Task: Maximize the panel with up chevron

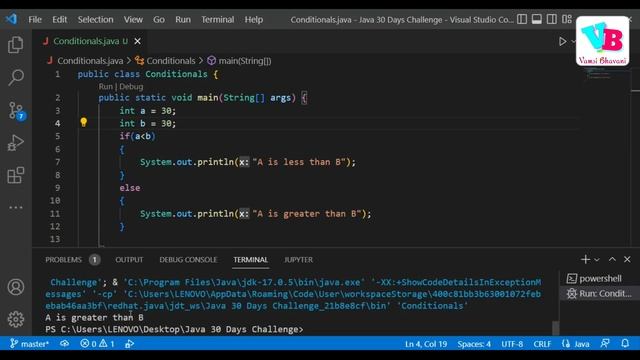Action: pos(612,259)
